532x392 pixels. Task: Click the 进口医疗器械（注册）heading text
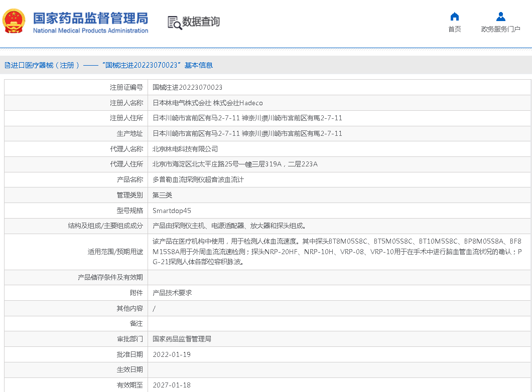(45, 65)
